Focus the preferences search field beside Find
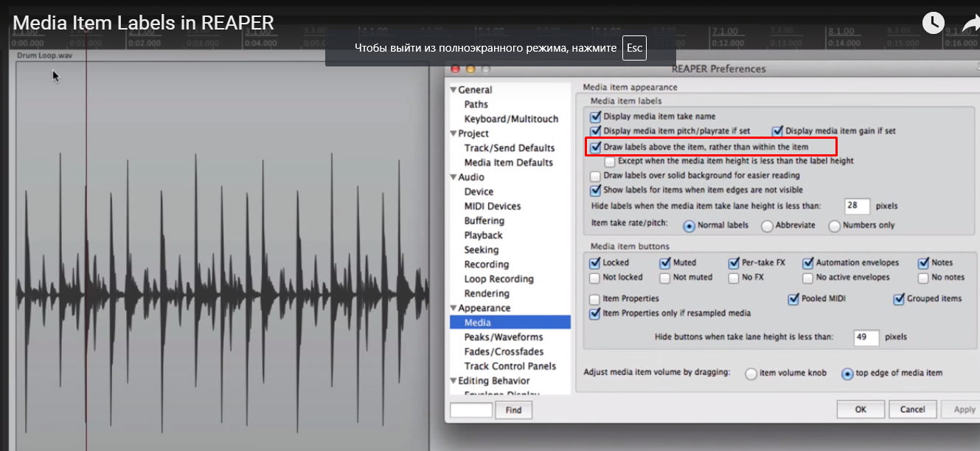This screenshot has width=980, height=451. point(470,410)
